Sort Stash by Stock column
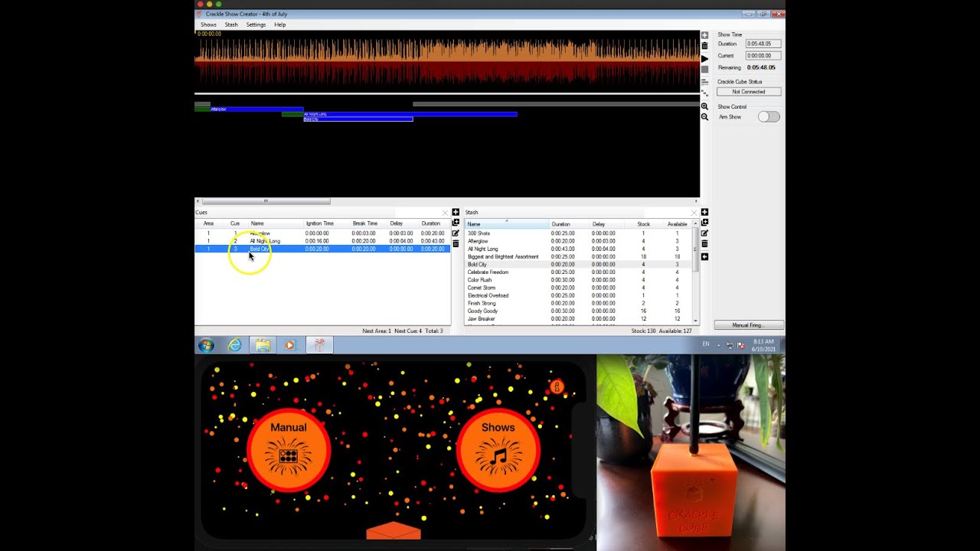 click(643, 224)
